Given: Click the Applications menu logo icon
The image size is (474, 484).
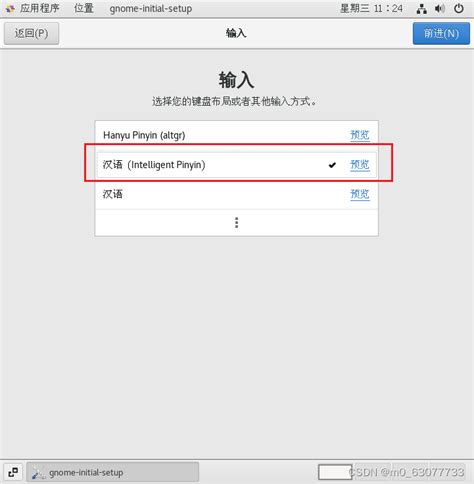Looking at the screenshot, I should pos(10,9).
